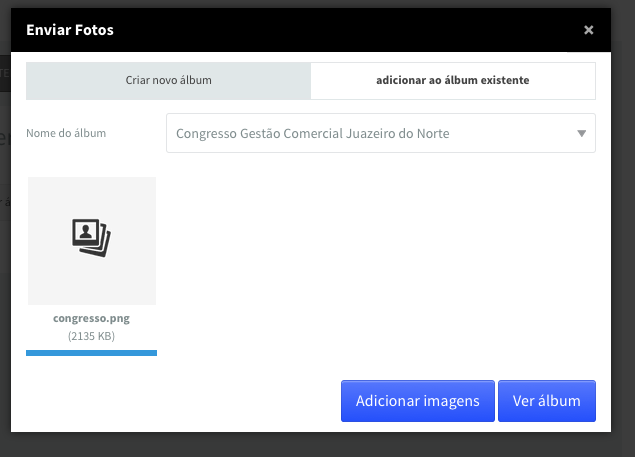The image size is (635, 457).
Task: Click the (2135 KB) file size text
Action: 92,336
